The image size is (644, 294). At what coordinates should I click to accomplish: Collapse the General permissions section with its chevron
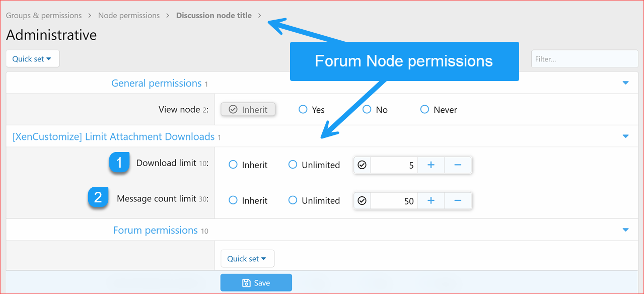pyautogui.click(x=625, y=83)
